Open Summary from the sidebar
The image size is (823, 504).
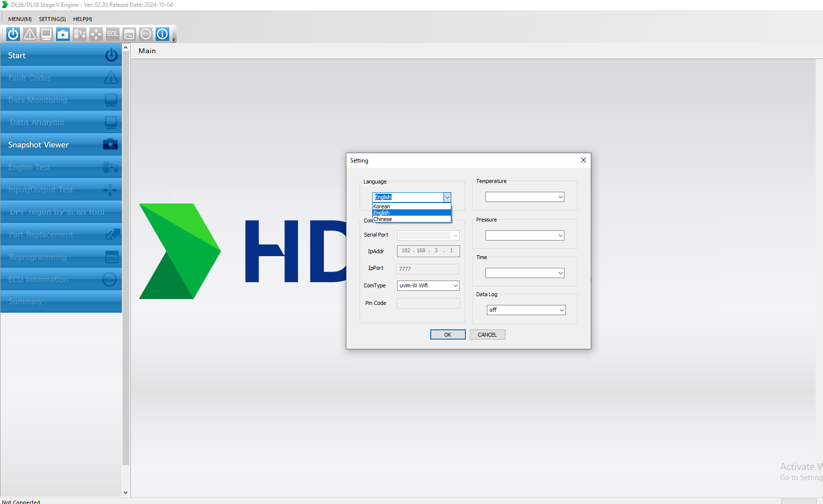(61, 302)
